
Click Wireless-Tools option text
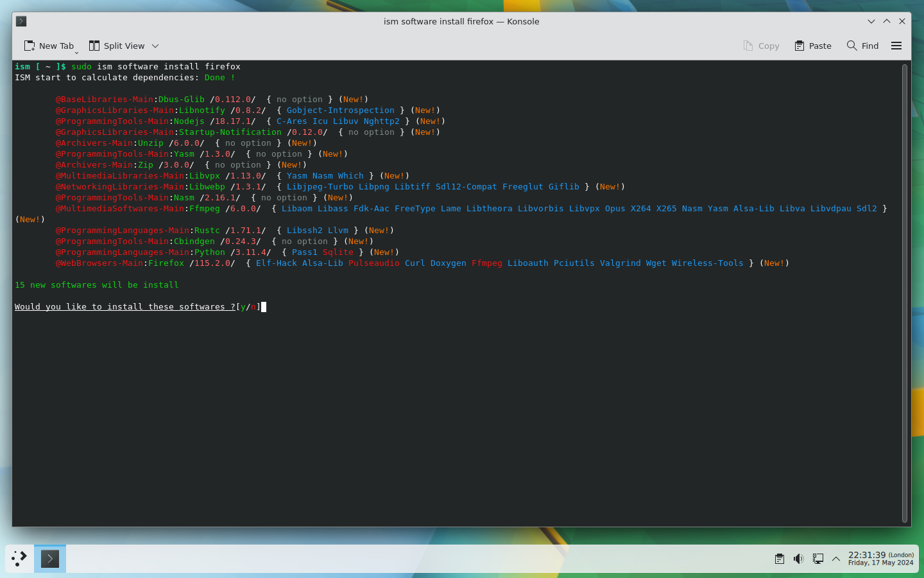point(708,263)
